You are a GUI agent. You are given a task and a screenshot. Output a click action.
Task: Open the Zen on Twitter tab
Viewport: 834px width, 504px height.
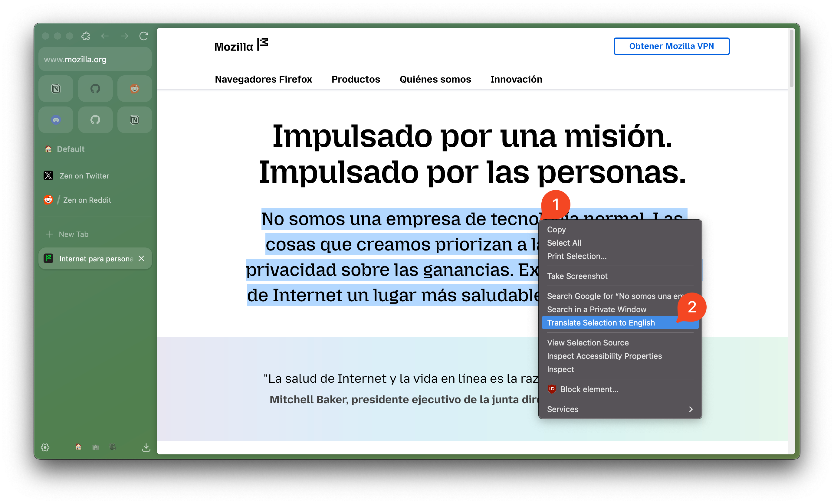pyautogui.click(x=84, y=176)
